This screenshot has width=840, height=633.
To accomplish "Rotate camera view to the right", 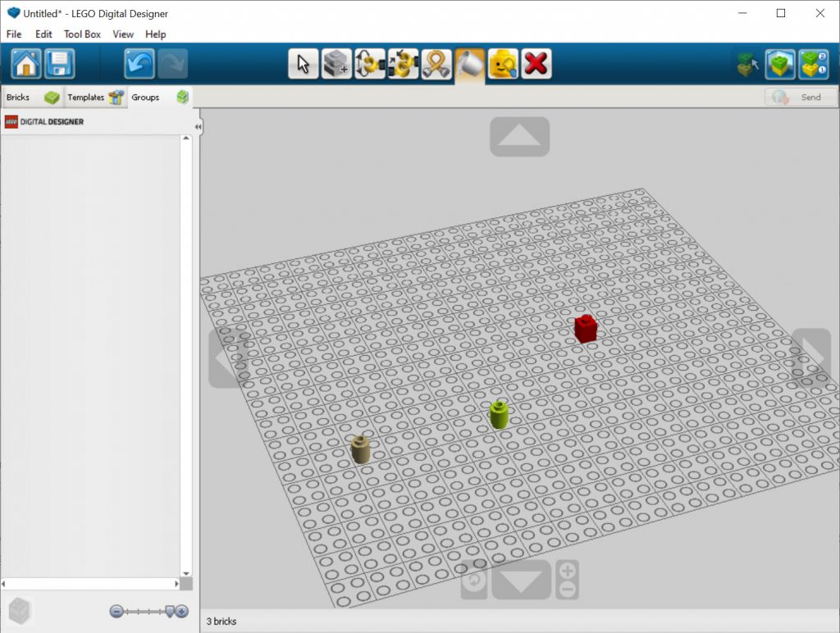I will pos(811,357).
